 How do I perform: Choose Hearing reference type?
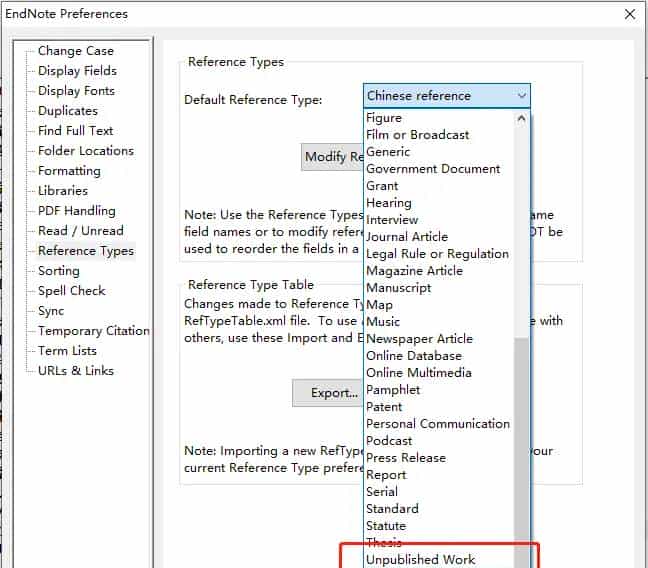[440, 203]
